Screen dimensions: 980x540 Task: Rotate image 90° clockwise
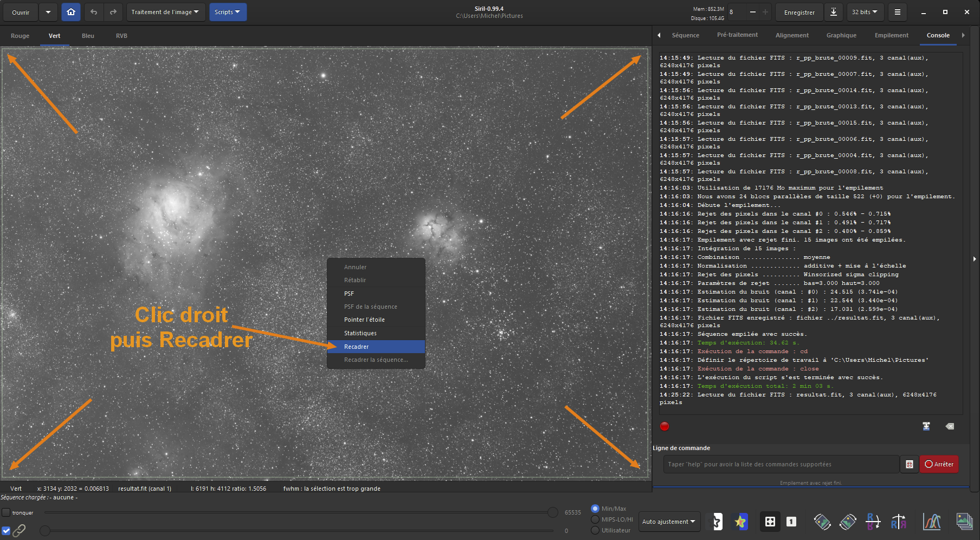[848, 522]
